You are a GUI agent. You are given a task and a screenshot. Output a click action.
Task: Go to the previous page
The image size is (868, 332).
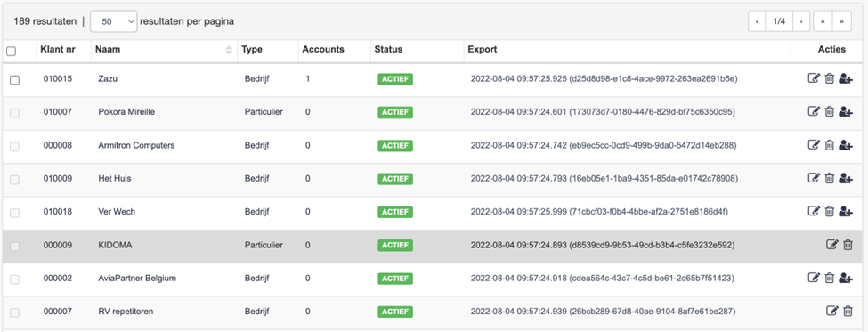tap(757, 21)
